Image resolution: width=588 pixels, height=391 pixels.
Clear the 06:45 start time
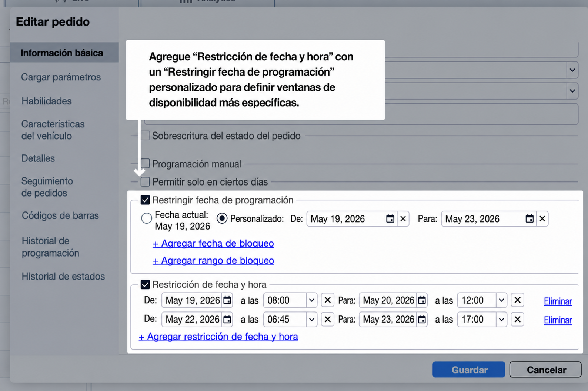[327, 319]
